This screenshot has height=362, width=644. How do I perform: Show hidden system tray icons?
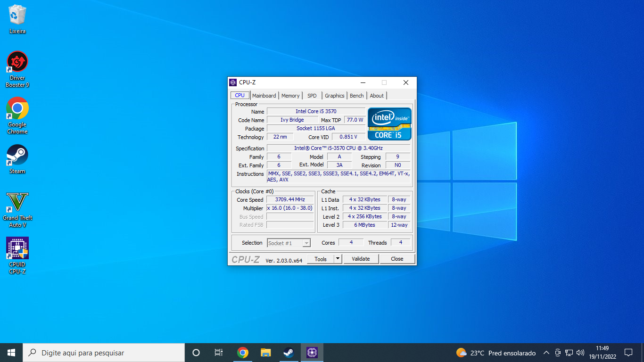(x=546, y=353)
